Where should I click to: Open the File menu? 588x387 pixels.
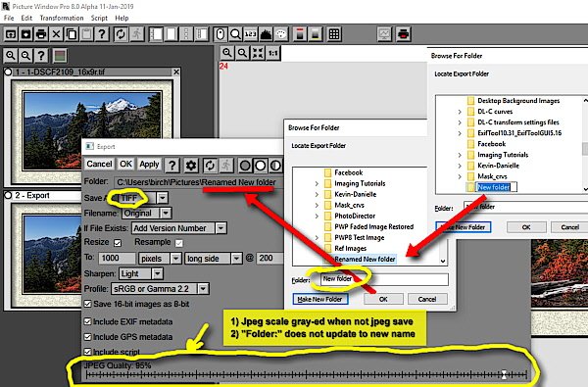[9, 18]
